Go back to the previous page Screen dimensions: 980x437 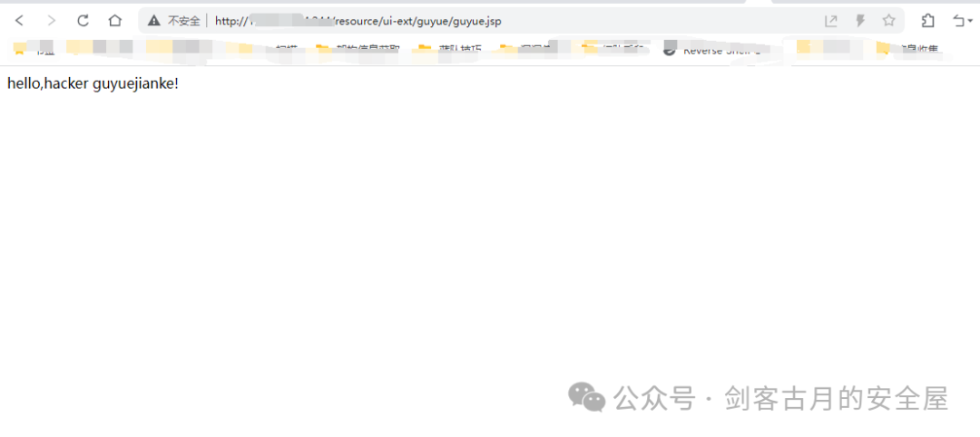coord(19,21)
